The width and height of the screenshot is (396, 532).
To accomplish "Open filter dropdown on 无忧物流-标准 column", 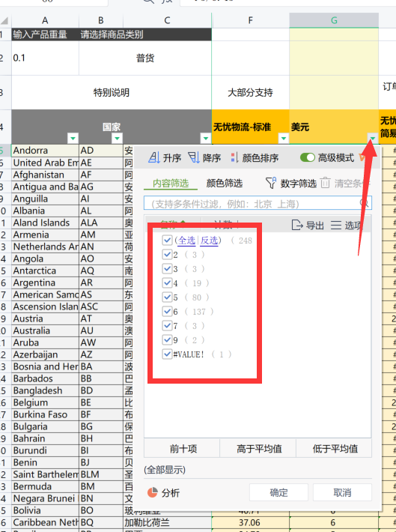I will 284,138.
